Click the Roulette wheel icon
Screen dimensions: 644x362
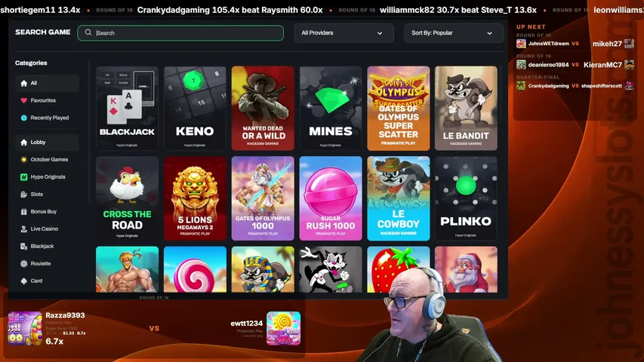pos(24,263)
